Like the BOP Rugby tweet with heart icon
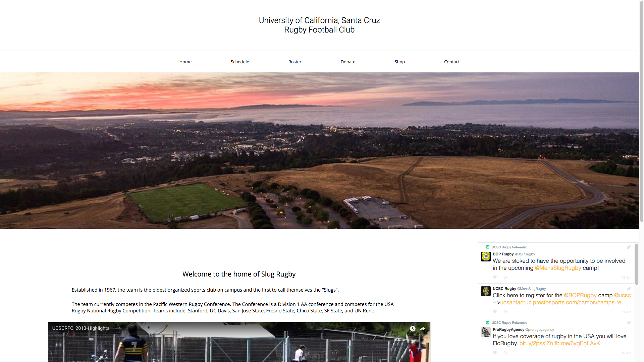The image size is (644, 362). (x=495, y=277)
